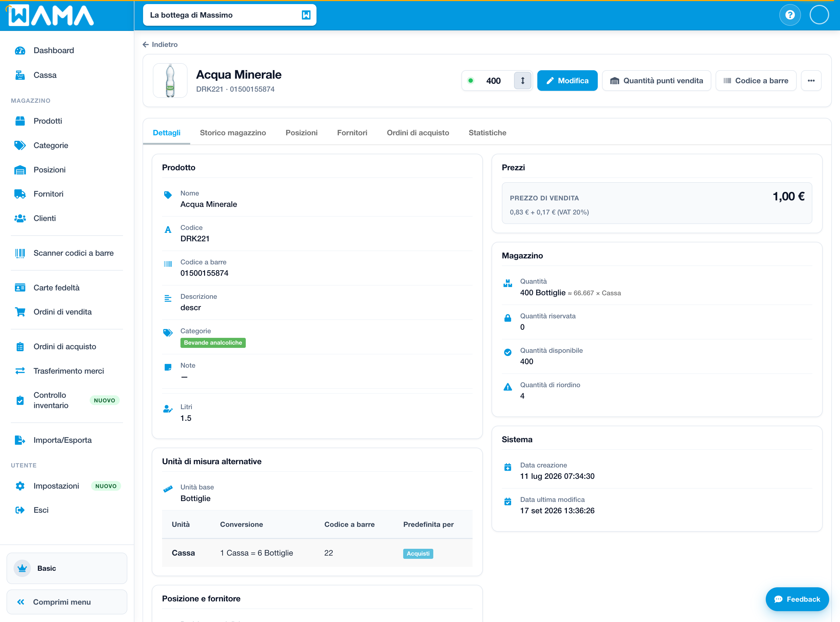Click the Cassa register icon
The width and height of the screenshot is (840, 622).
pos(20,75)
